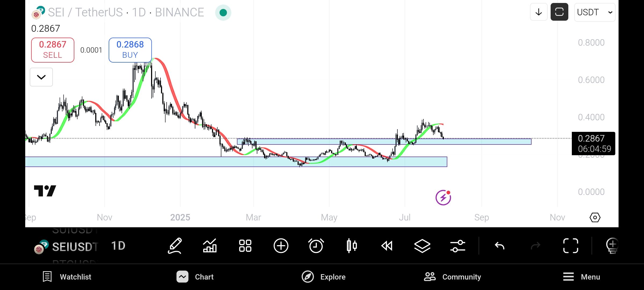
Task: Switch to the Community tab
Action: pyautogui.click(x=452, y=277)
